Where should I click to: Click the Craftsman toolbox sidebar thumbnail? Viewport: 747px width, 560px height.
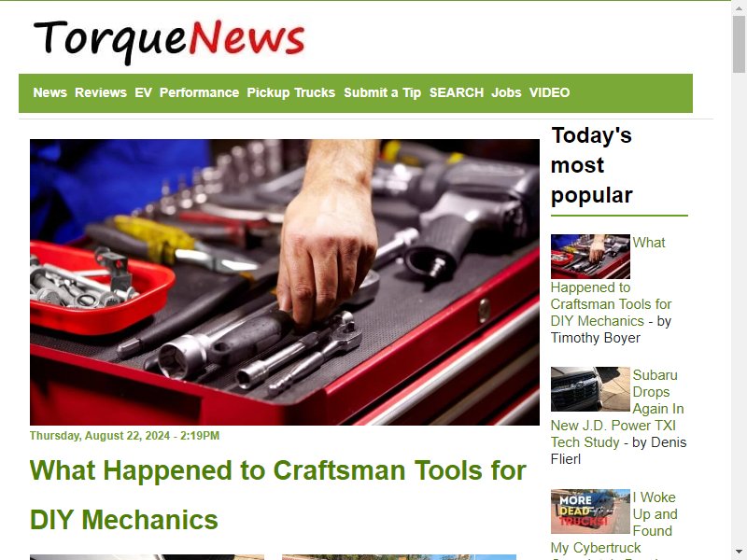(590, 256)
